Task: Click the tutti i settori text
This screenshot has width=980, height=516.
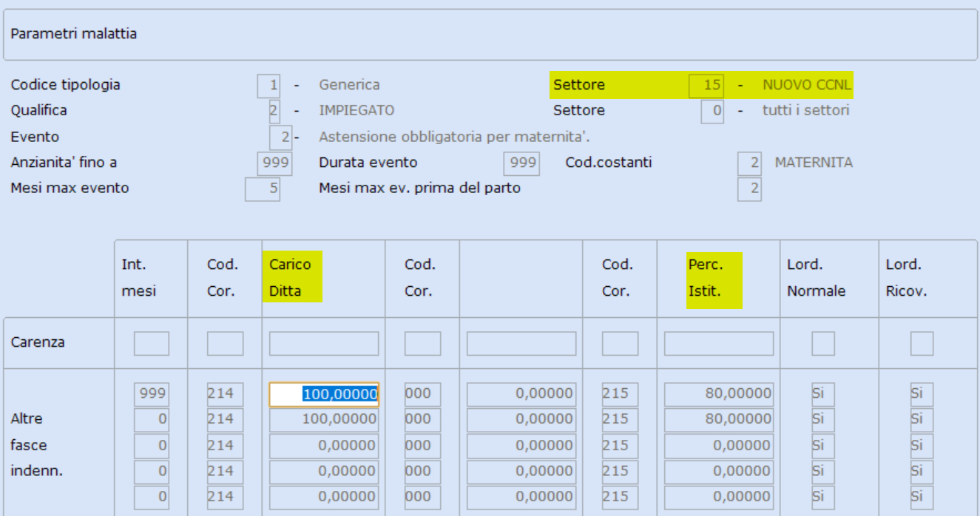Action: (806, 111)
